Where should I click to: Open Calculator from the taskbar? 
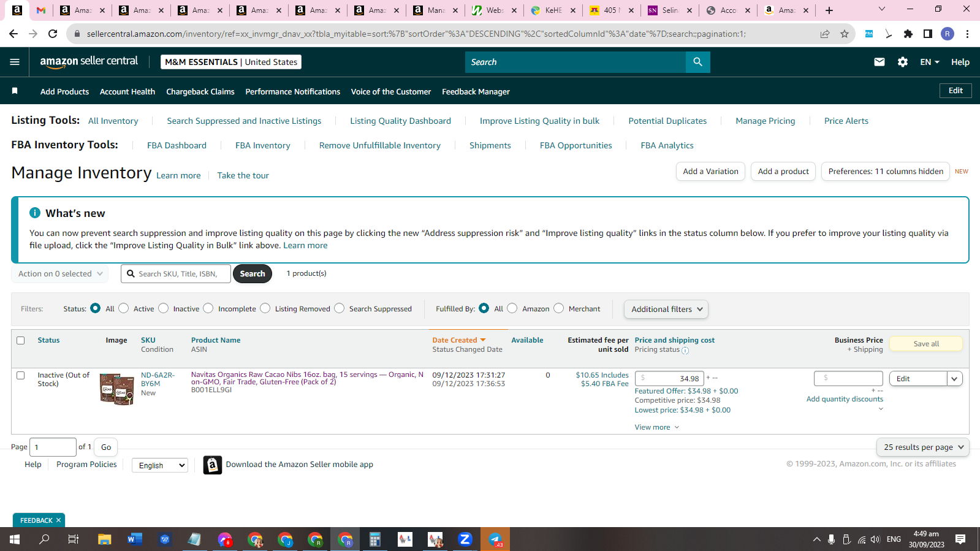375,539
